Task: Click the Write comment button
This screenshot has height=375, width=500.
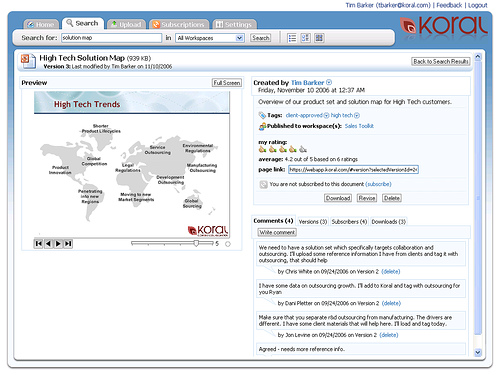Action: pyautogui.click(x=277, y=232)
